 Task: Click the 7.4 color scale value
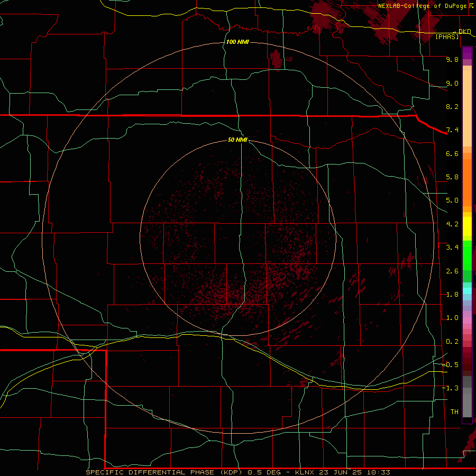452,130
